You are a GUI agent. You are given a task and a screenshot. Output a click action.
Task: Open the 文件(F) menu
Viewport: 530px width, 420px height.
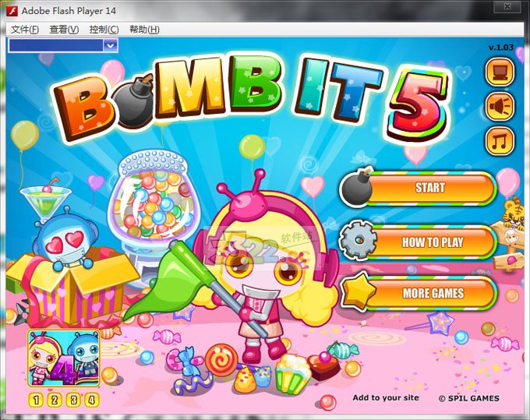(x=25, y=30)
